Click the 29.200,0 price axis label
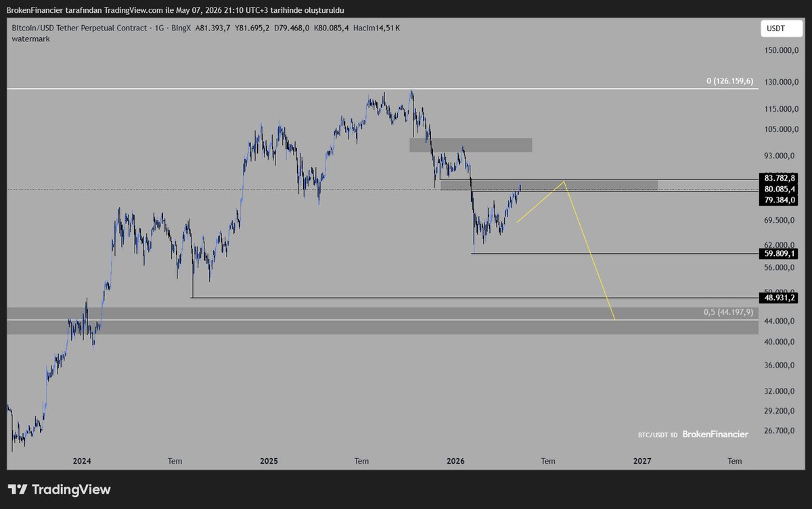This screenshot has height=509, width=812. [780, 411]
